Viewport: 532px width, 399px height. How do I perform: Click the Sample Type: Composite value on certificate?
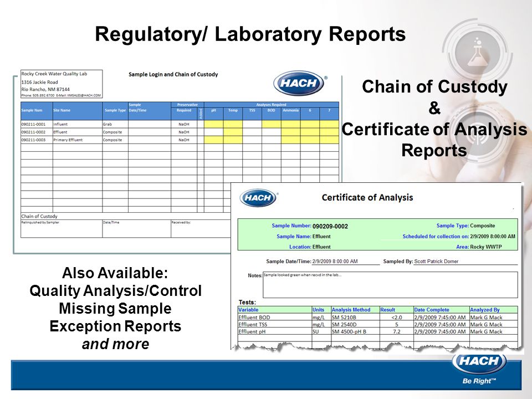[483, 226]
